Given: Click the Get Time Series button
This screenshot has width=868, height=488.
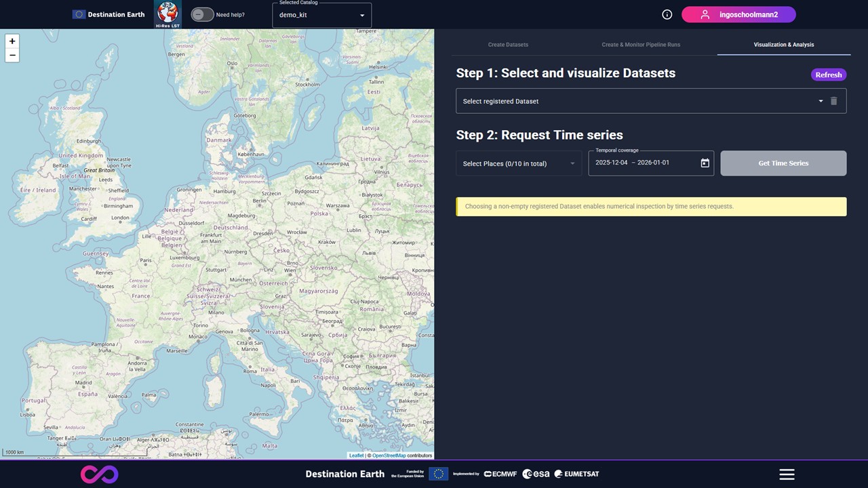Looking at the screenshot, I should 783,163.
